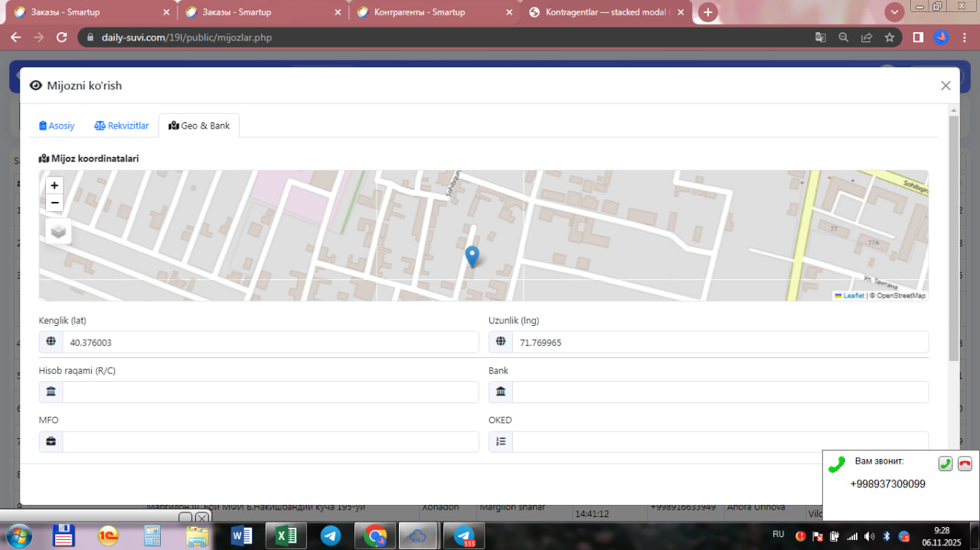The height and width of the screenshot is (550, 980).
Task: Focus the Hisob raqami (R/C) input
Action: tap(269, 392)
